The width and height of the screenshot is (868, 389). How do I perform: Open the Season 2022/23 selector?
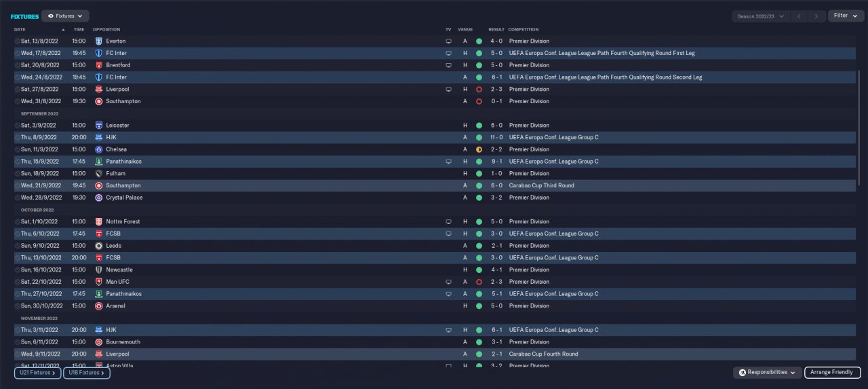tap(761, 16)
